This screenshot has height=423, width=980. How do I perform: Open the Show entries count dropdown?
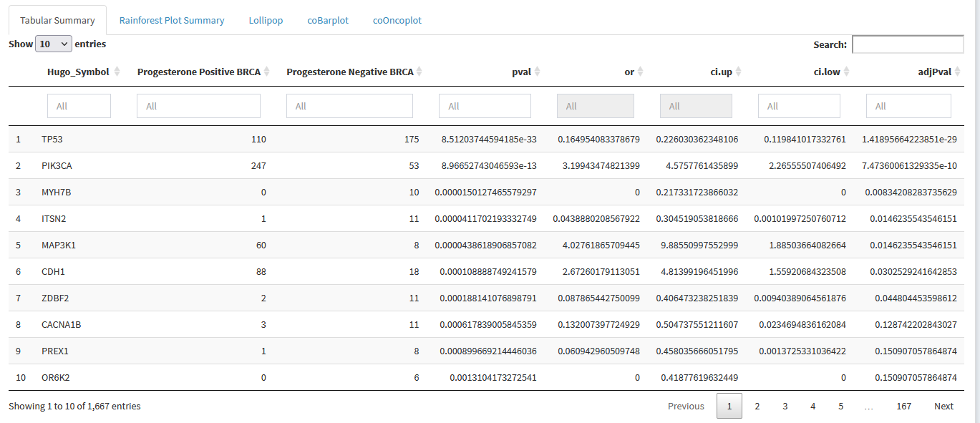54,44
